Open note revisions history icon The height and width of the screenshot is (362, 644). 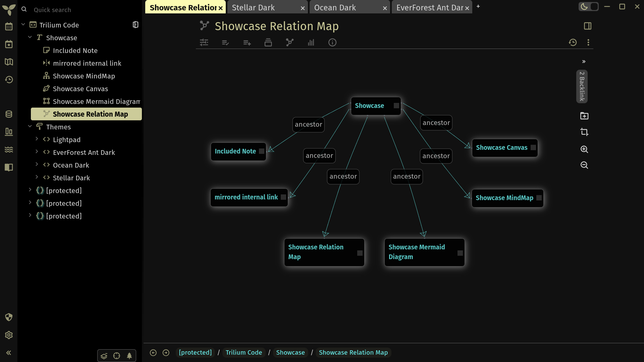[x=573, y=43]
